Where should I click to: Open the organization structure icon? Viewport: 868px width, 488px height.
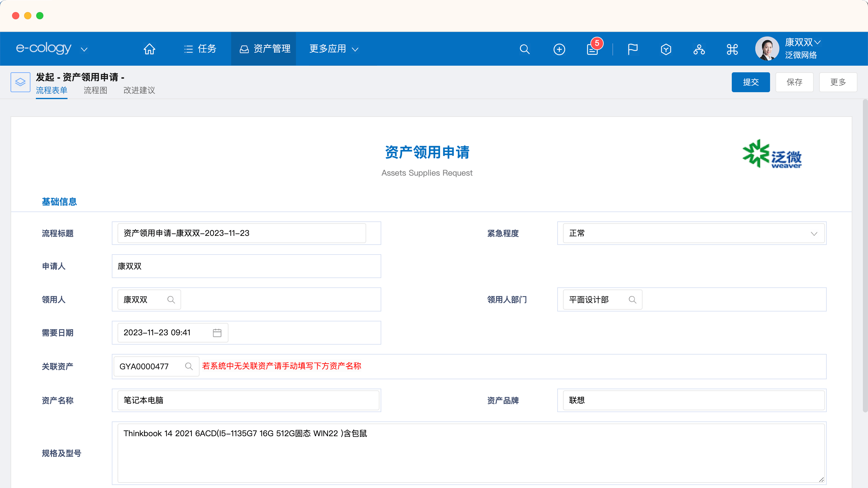click(699, 49)
